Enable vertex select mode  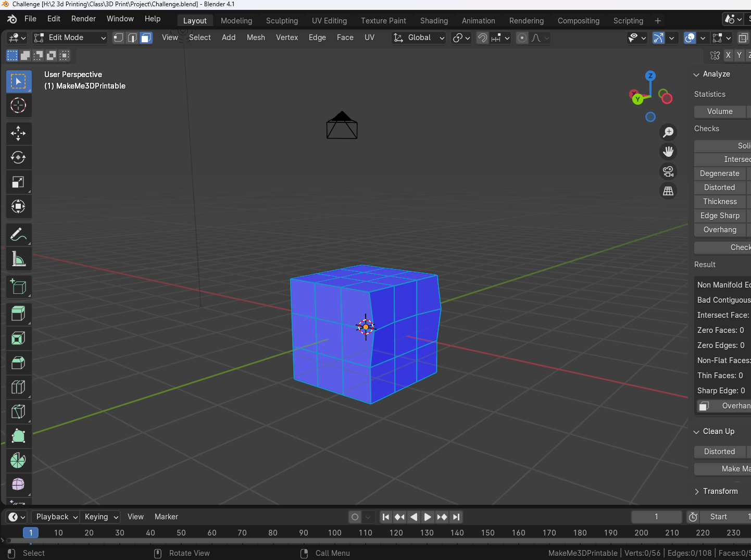119,38
